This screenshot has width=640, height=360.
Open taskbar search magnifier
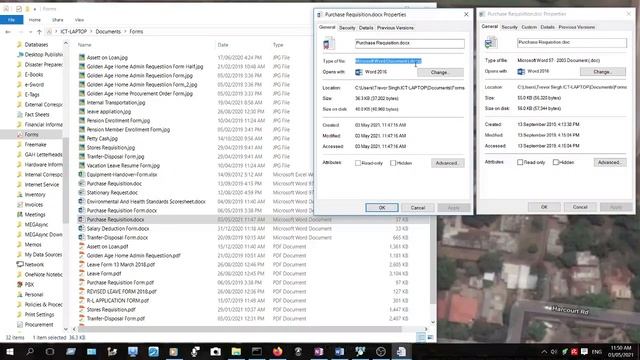[30, 351]
